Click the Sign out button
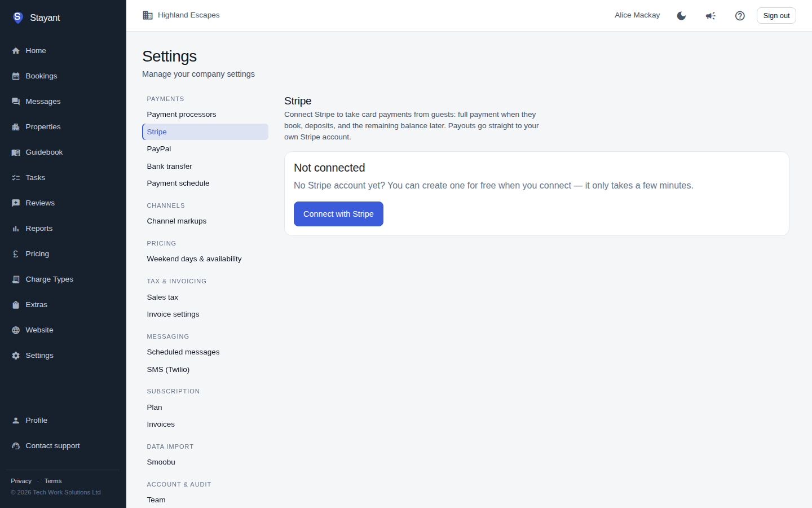Viewport: 812px width, 508px height. 776,16
